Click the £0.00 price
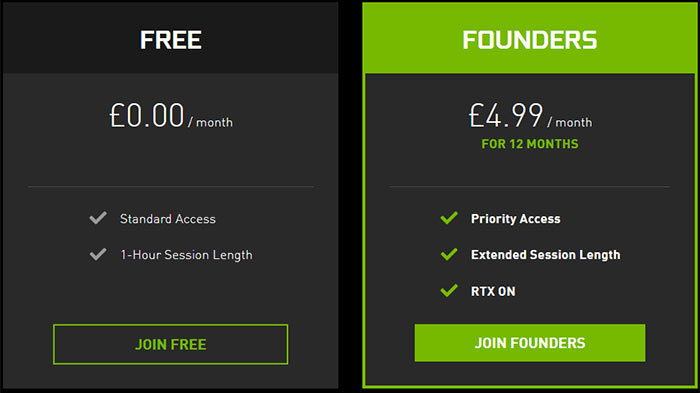The height and width of the screenshot is (393, 700). [x=147, y=115]
